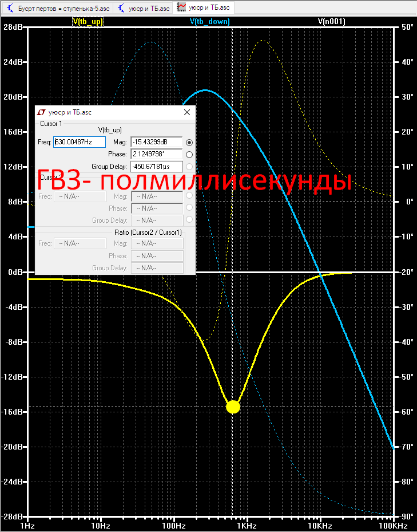Click the Ratio Group Delay field
Image resolution: width=417 pixels, height=532 pixels.
157,267
